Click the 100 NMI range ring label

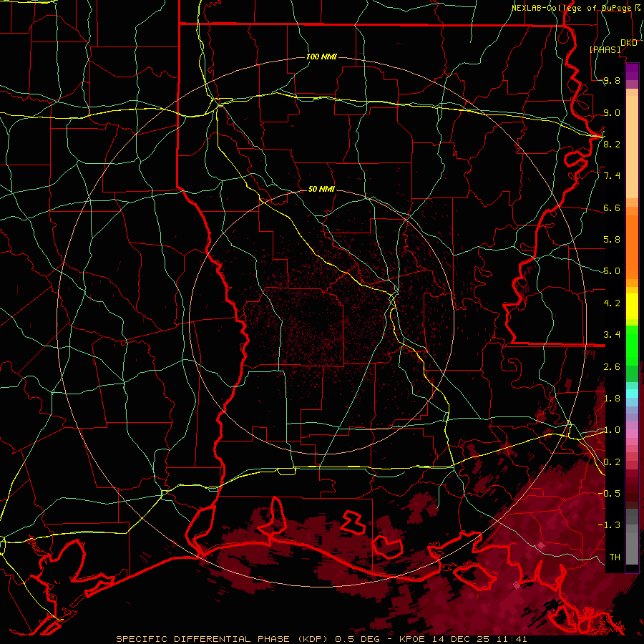coord(321,57)
